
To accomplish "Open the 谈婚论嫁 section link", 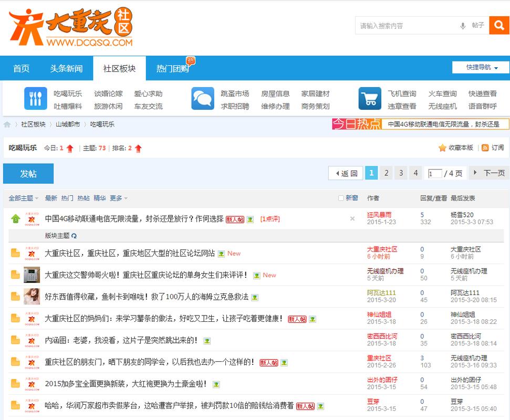I will (x=108, y=93).
